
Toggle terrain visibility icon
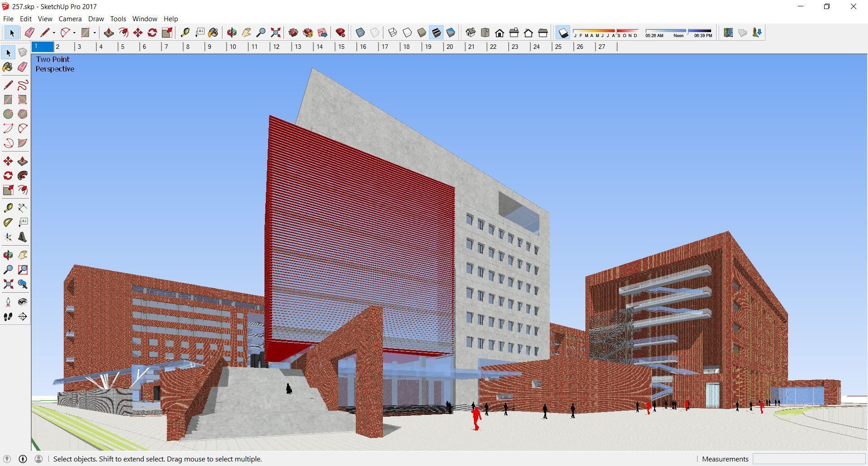click(743, 33)
